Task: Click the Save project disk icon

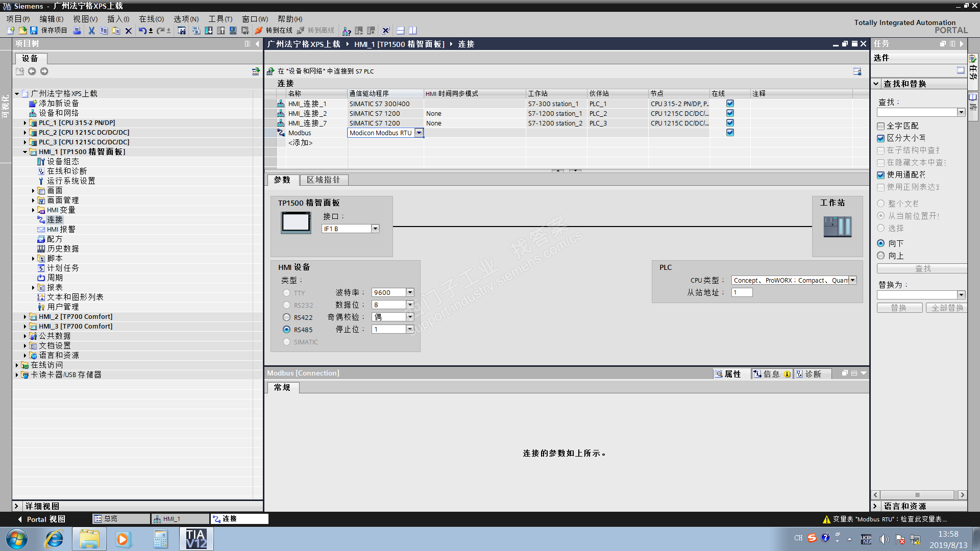Action: pos(34,31)
